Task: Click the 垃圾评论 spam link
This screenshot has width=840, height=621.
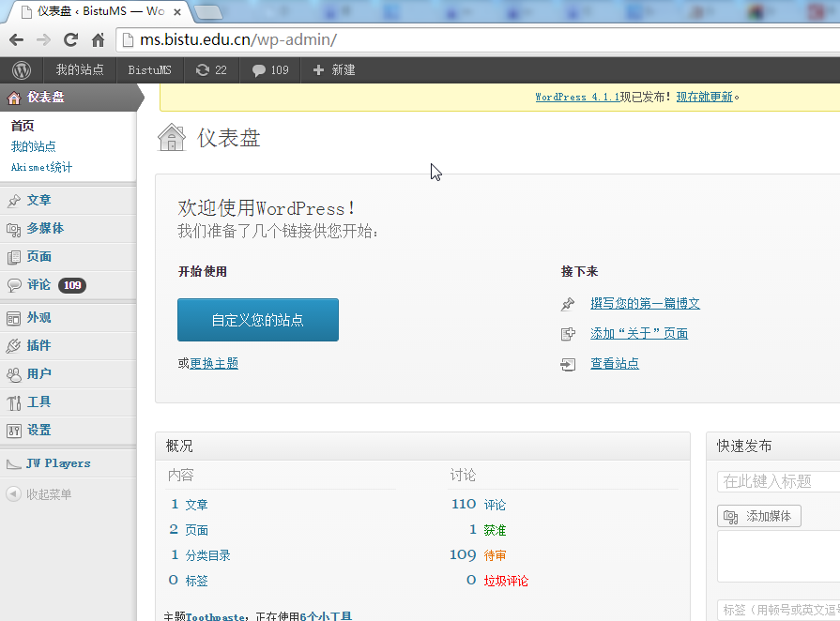Action: [506, 581]
